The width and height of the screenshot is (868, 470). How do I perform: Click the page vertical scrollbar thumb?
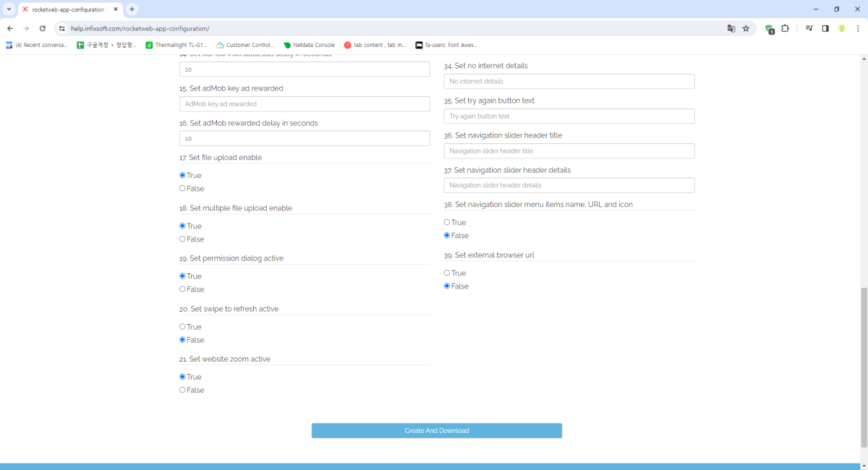tap(864, 367)
